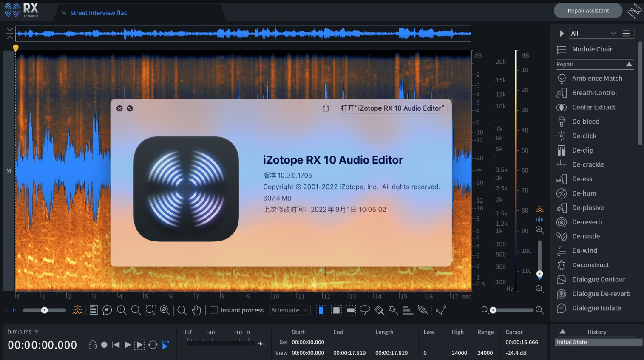Image resolution: width=644 pixels, height=360 pixels.
Task: Select the Magic Wand tool
Action: tap(394, 310)
